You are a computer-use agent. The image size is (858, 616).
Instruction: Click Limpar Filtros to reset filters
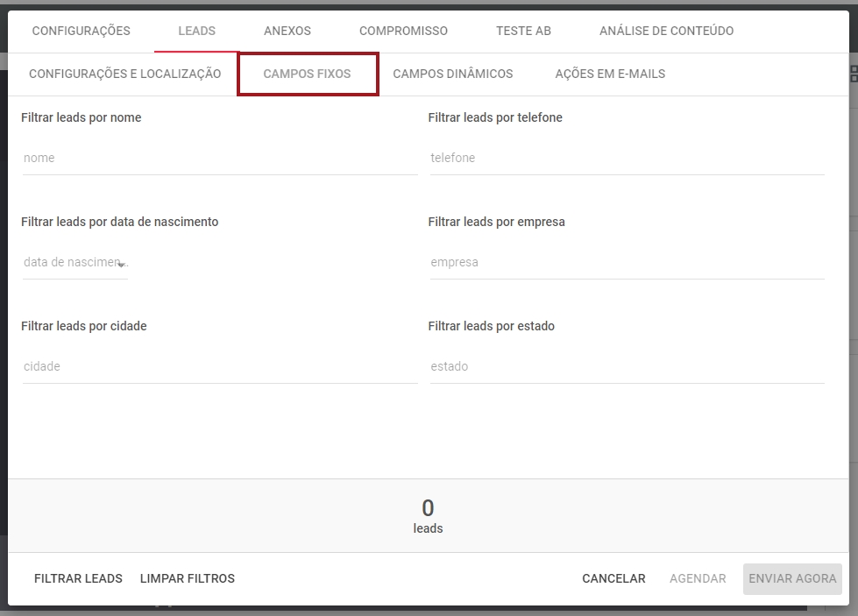pos(188,578)
